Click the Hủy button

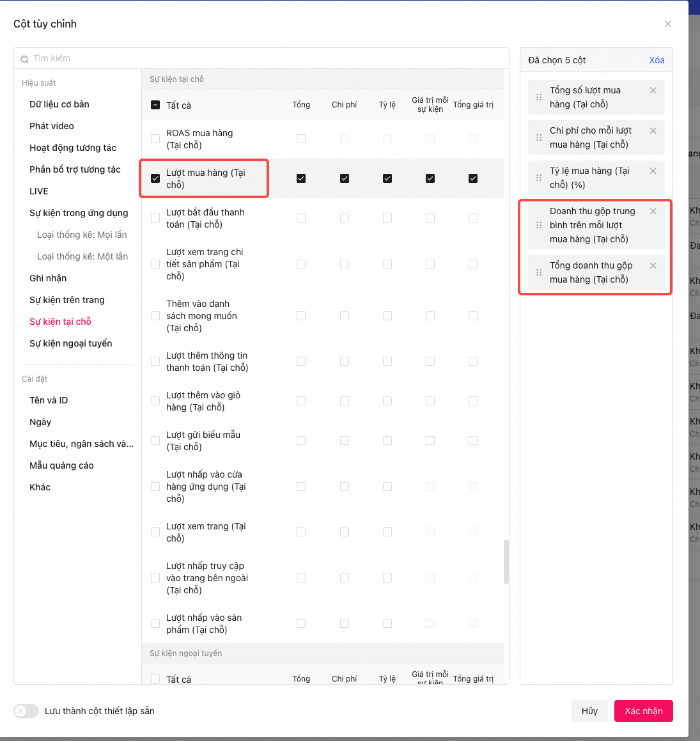[x=589, y=711]
